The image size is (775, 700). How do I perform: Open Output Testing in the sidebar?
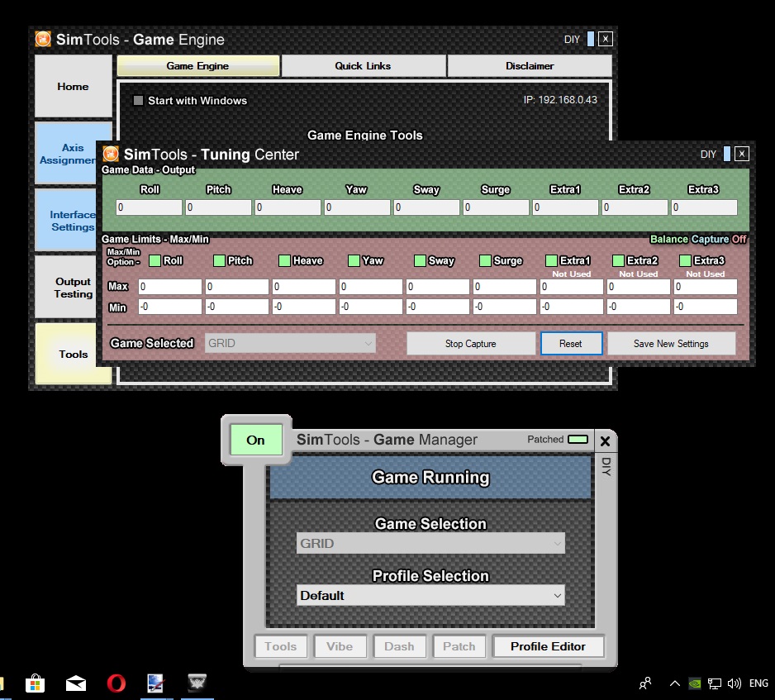tap(66, 288)
